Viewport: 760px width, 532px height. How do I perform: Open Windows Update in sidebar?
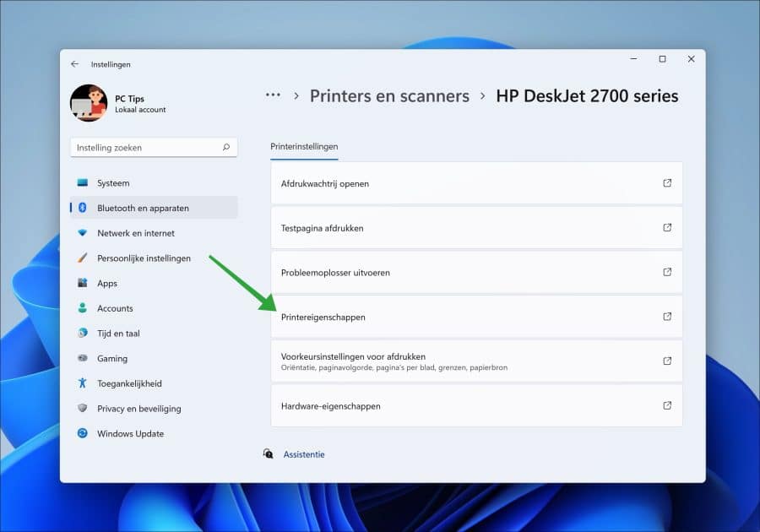coord(154,434)
